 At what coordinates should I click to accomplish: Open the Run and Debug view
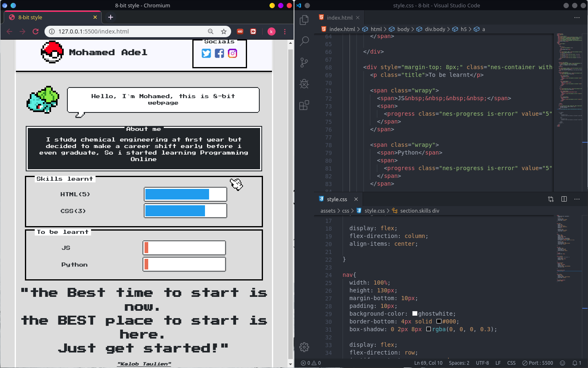coord(304,84)
